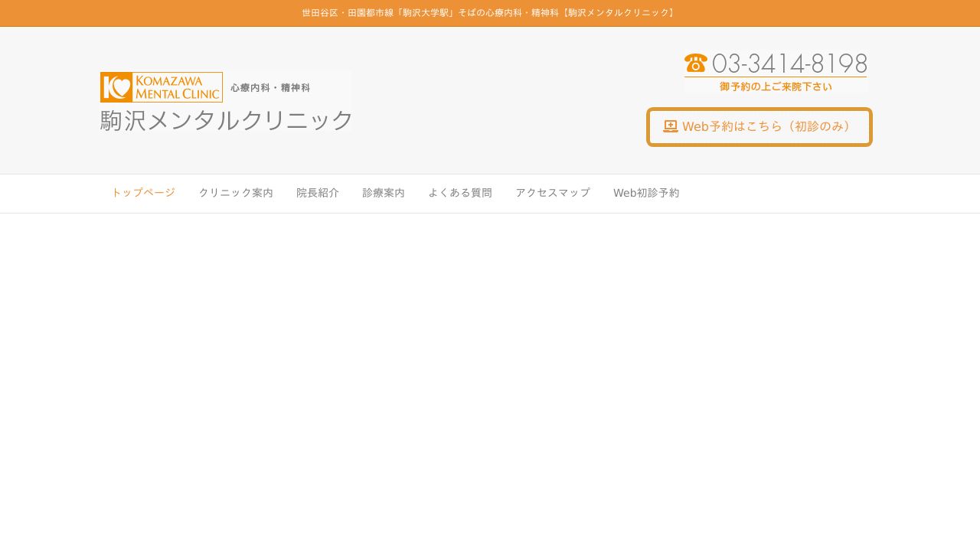Click the telephone icon next to the phone number
This screenshot has width=980, height=551.
(x=695, y=64)
